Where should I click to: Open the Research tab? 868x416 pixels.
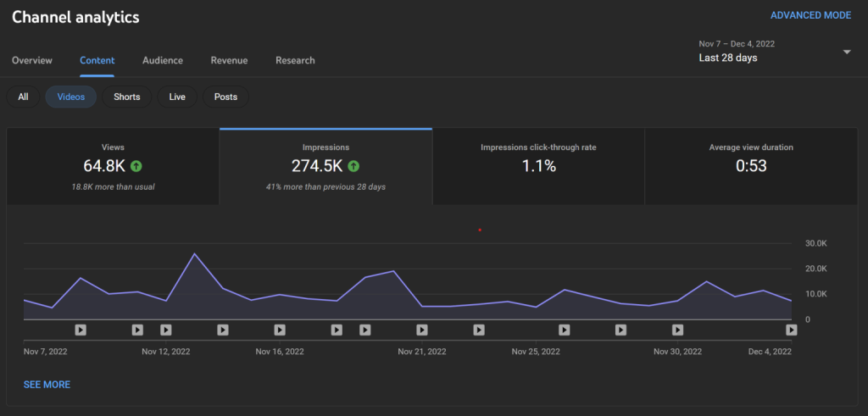tap(295, 60)
